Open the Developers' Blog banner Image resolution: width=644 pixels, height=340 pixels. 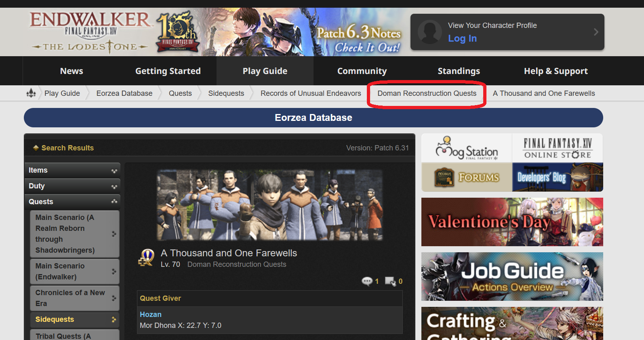pyautogui.click(x=558, y=177)
